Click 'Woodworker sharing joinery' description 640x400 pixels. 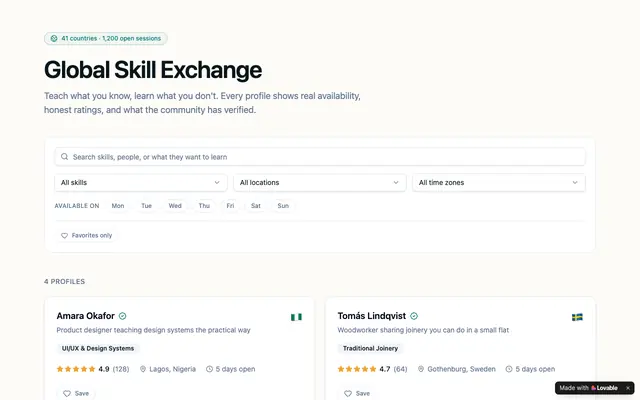pos(423,330)
